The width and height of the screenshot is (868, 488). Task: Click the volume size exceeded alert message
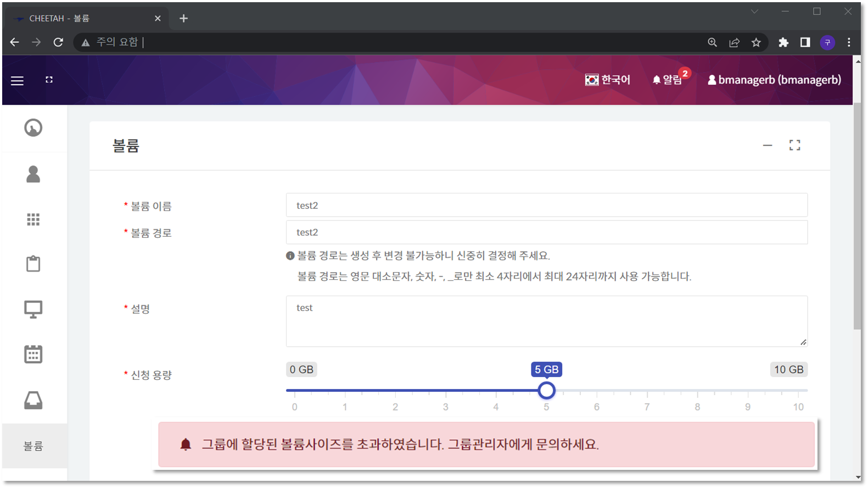coord(400,444)
